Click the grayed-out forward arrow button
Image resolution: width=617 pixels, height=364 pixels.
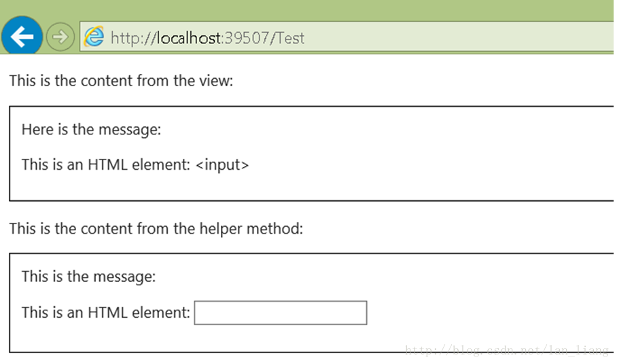60,37
